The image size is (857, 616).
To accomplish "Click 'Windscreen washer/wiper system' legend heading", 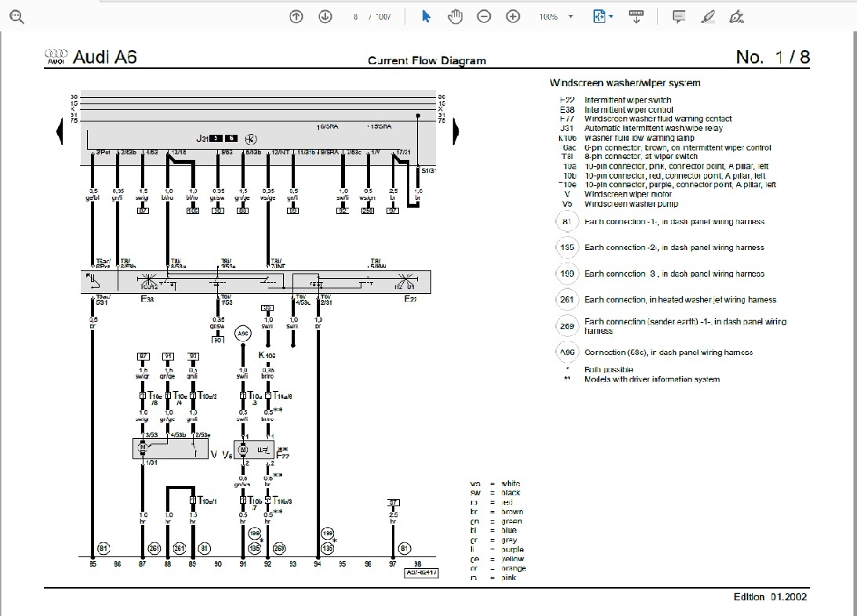I will [625, 83].
